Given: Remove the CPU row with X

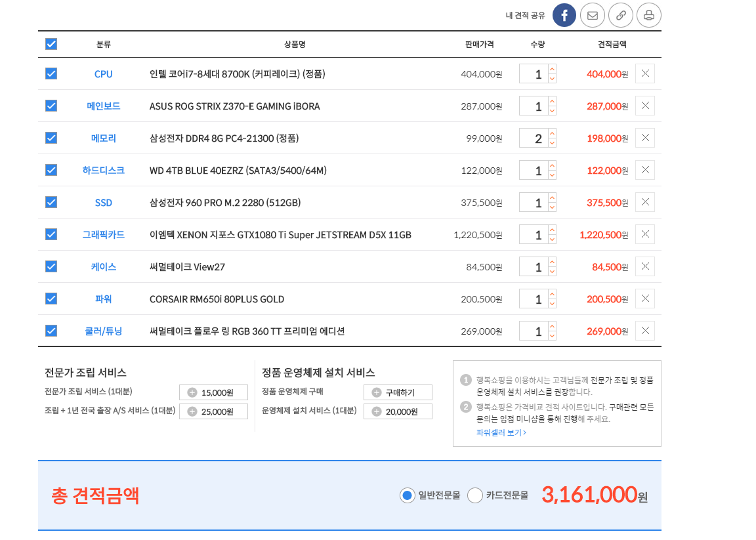Looking at the screenshot, I should pyautogui.click(x=644, y=73).
